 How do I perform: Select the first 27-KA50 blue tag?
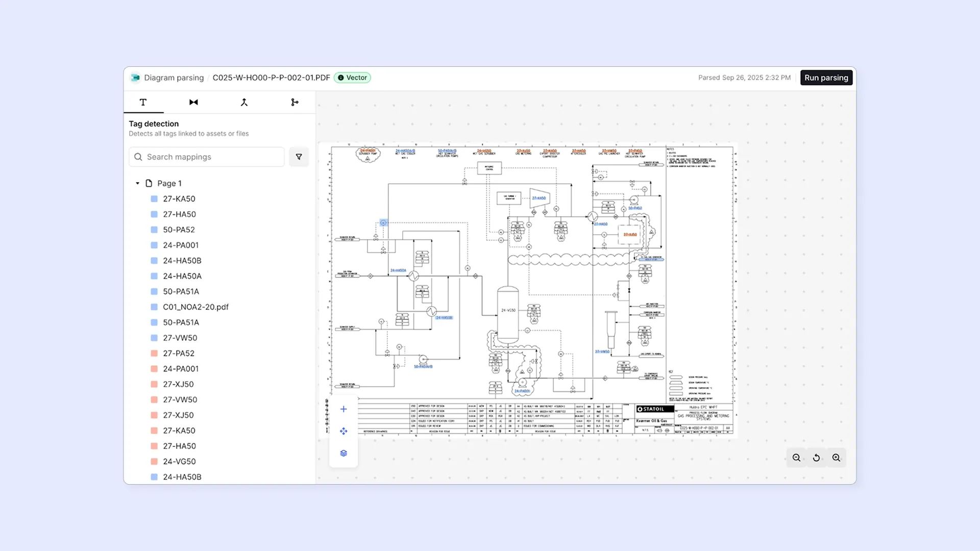pyautogui.click(x=179, y=198)
